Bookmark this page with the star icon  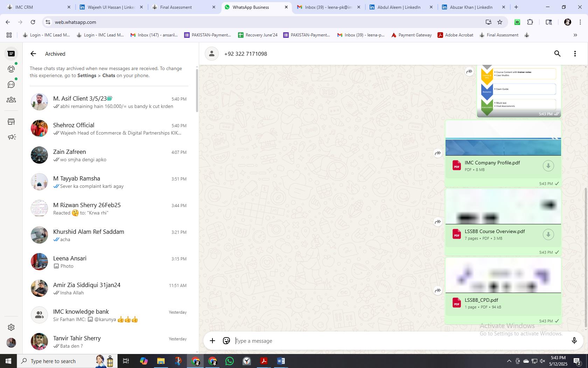500,22
